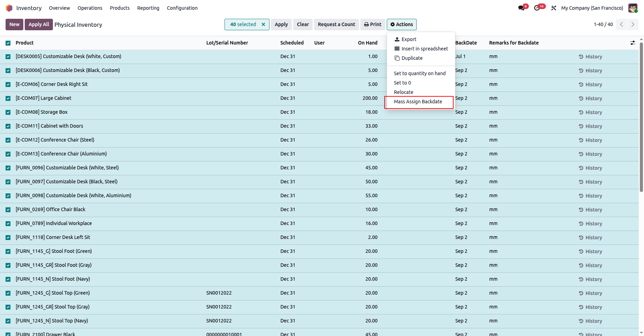
Task: Open optional columns adjust icon
Action: pos(633,43)
